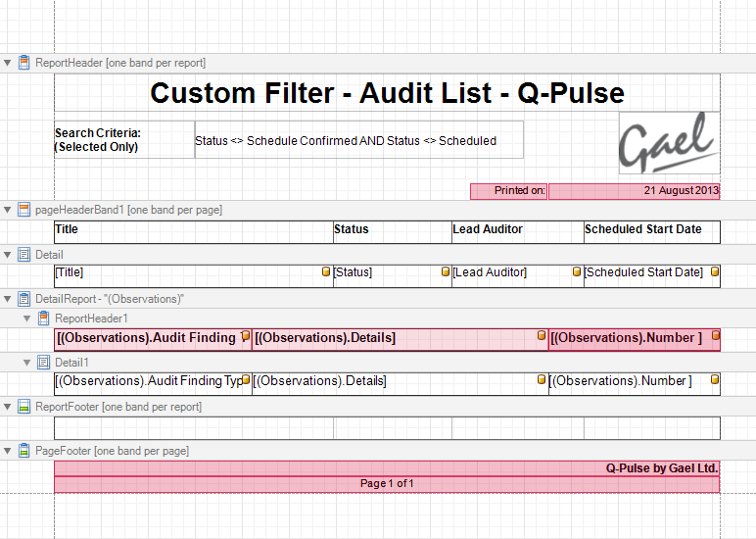This screenshot has width=756, height=539.
Task: Collapse the ReportHeader band arrow
Action: (x=7, y=63)
